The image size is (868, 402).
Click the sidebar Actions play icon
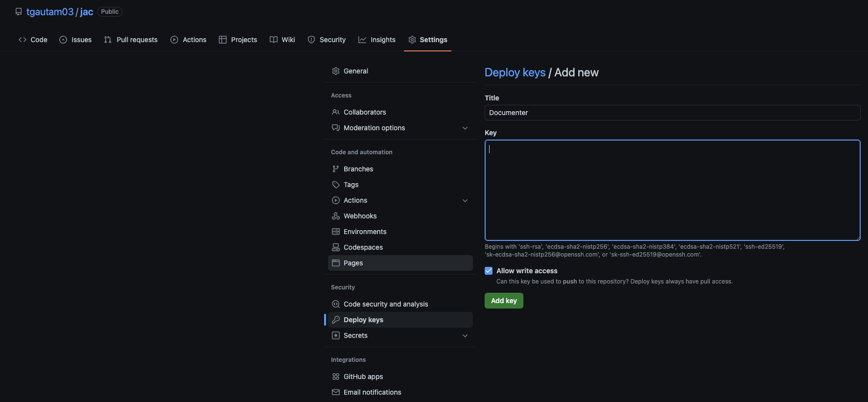pyautogui.click(x=336, y=200)
